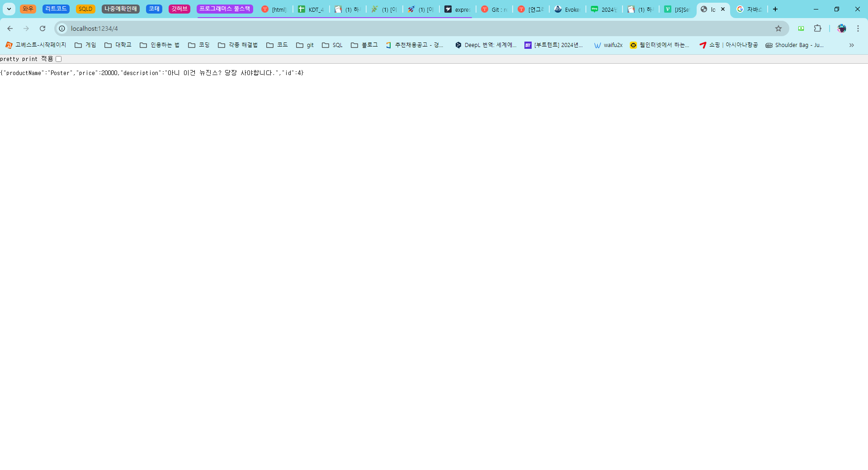Viewport: 868px width, 470px height.
Task: View site information icon in address bar
Action: [x=62, y=28]
